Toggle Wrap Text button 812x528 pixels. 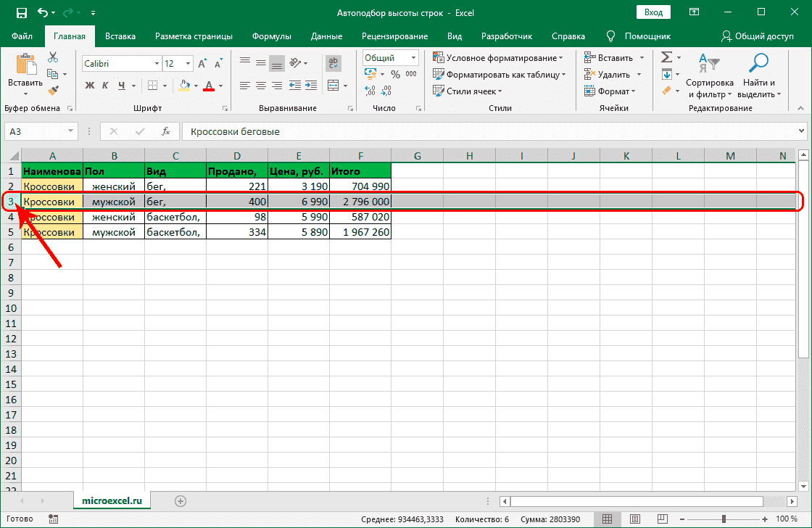(x=333, y=64)
